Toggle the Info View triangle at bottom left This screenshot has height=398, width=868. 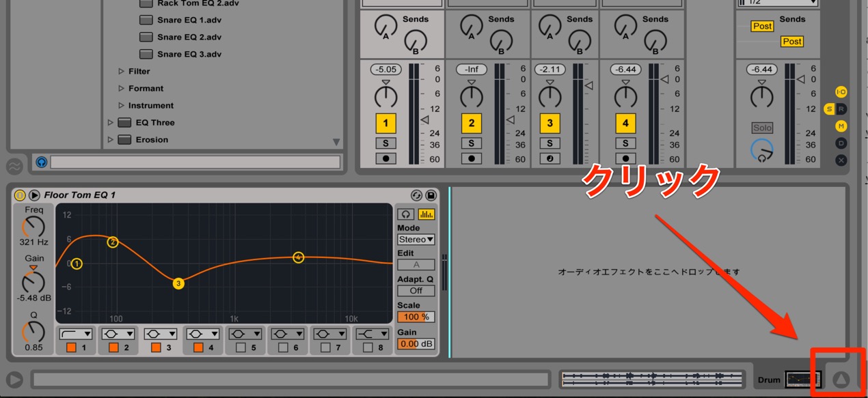click(x=14, y=380)
